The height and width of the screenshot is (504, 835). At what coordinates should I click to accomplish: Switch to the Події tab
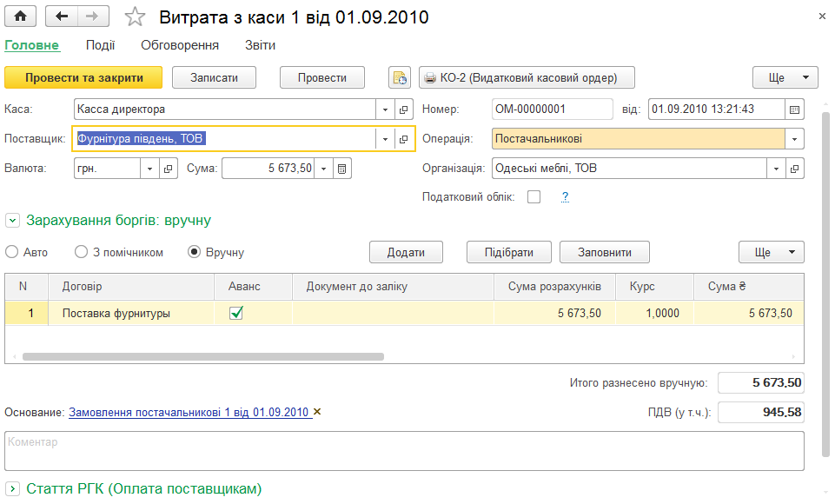pyautogui.click(x=100, y=45)
